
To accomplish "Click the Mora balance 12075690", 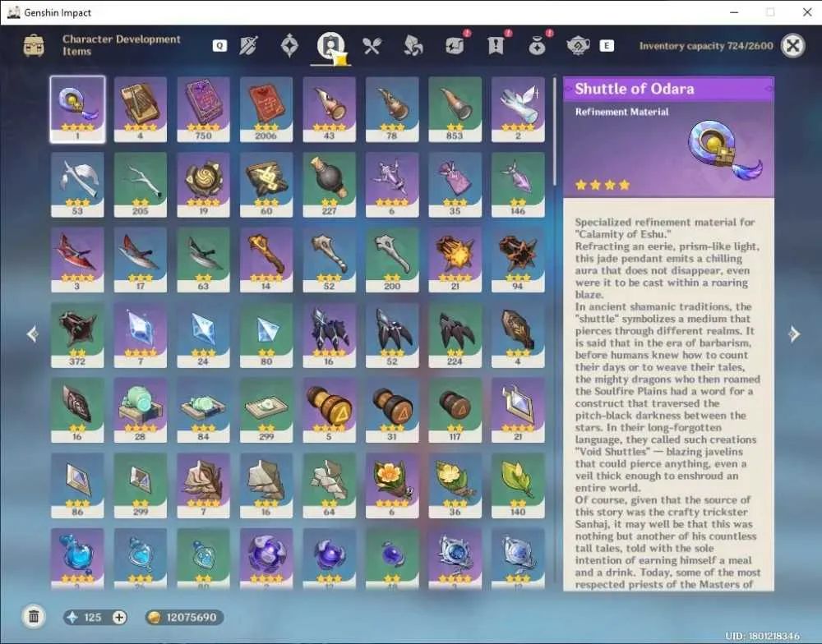I will coord(184,617).
